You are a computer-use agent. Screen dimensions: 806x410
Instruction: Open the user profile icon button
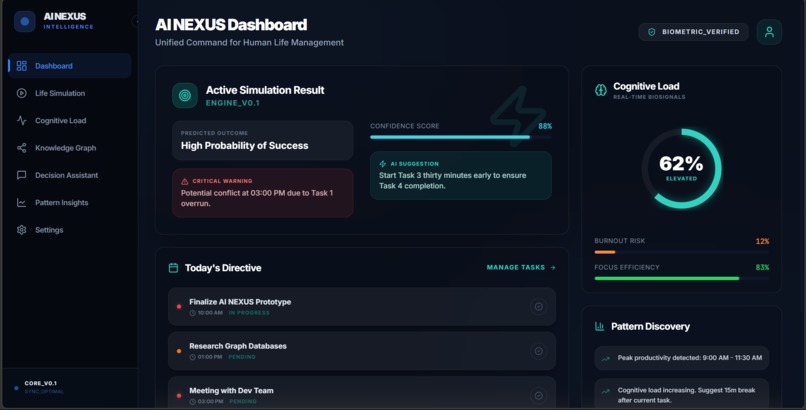[769, 32]
